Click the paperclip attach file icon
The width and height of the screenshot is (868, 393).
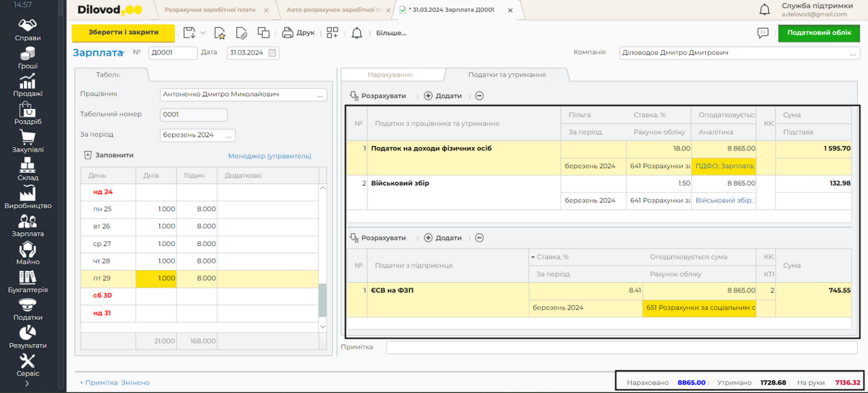pos(242,33)
